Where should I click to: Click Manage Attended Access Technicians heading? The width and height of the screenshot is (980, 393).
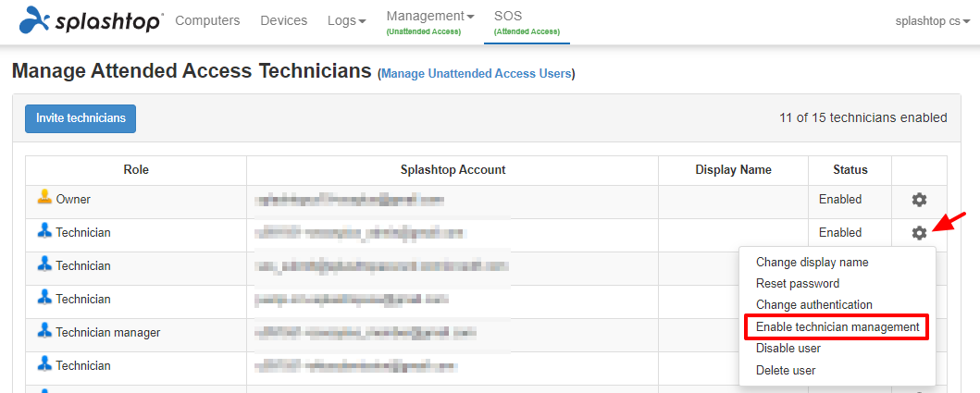tap(192, 71)
